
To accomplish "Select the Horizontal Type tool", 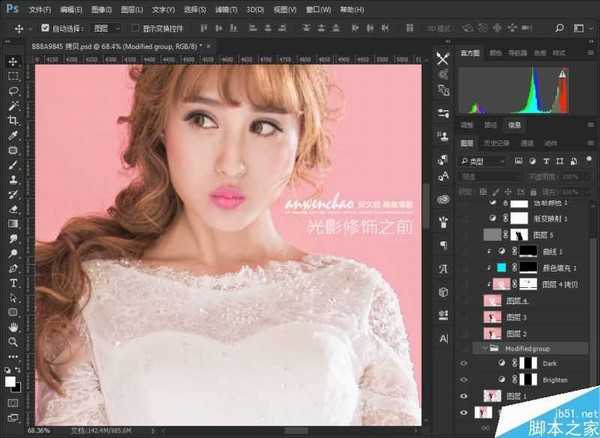I will click(x=13, y=283).
